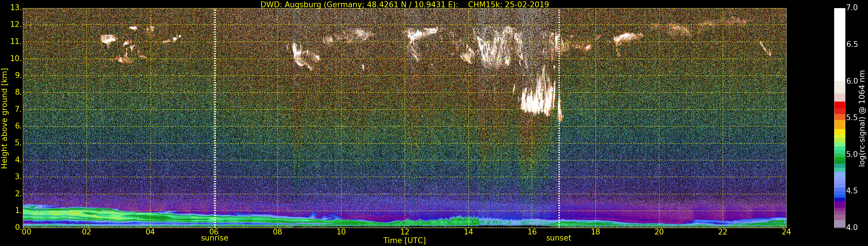The image size is (868, 246).
Task: Click the cirrus cloud patch near 03 UTC at 11 km
Action: point(108,39)
